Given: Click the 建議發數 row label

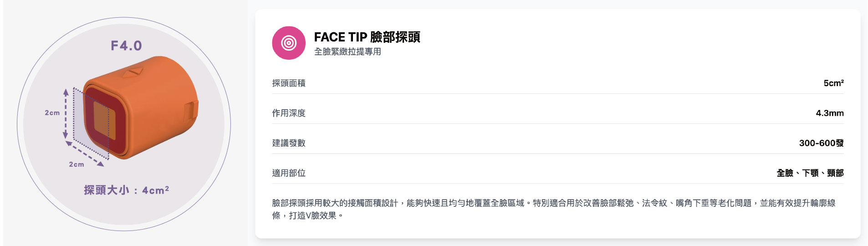Looking at the screenshot, I should [x=289, y=143].
